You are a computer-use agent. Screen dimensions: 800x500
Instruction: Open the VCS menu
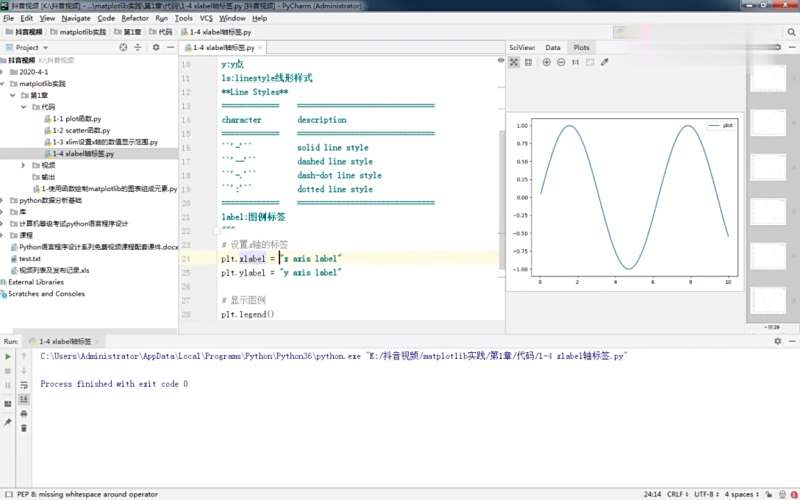point(206,18)
